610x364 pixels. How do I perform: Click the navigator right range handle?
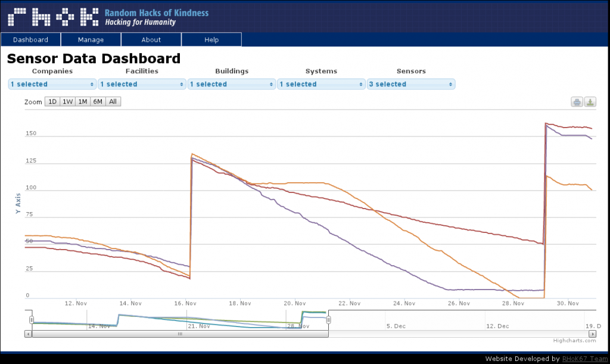point(328,320)
